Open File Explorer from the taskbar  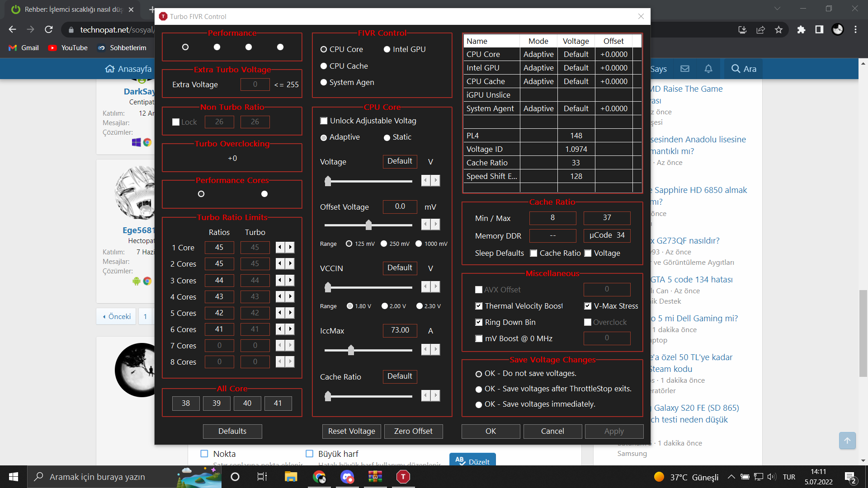(x=291, y=477)
